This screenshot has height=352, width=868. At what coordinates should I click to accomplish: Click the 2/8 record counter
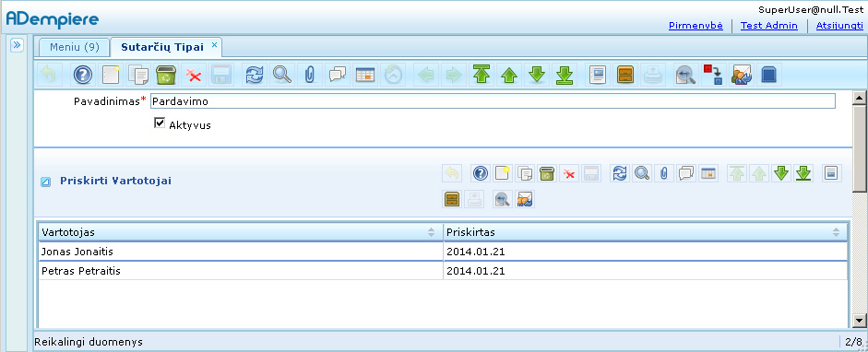tap(853, 342)
